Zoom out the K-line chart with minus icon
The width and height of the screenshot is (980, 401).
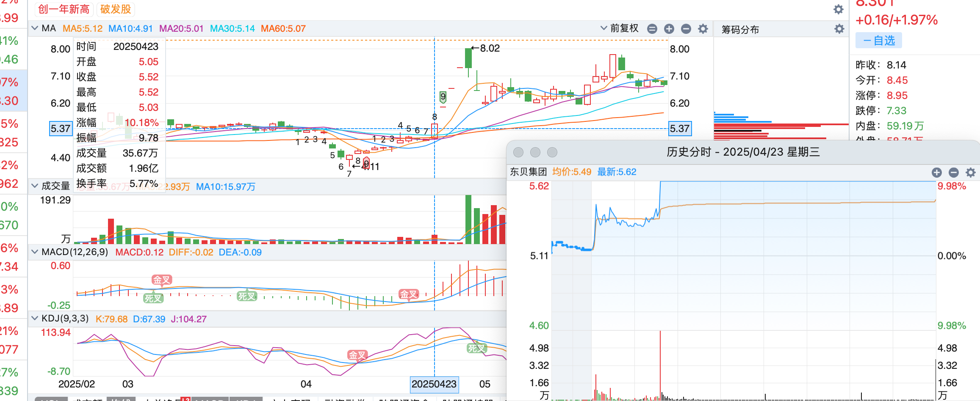click(x=686, y=29)
